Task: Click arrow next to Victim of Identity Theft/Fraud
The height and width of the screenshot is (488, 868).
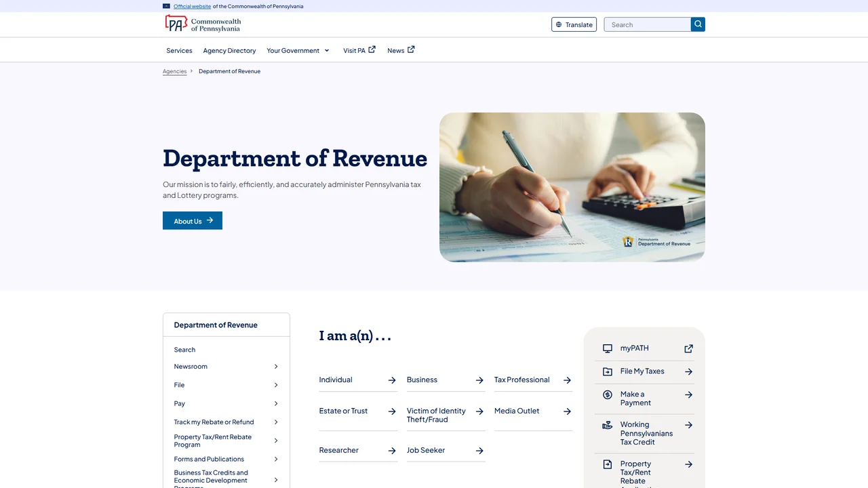Action: [479, 411]
